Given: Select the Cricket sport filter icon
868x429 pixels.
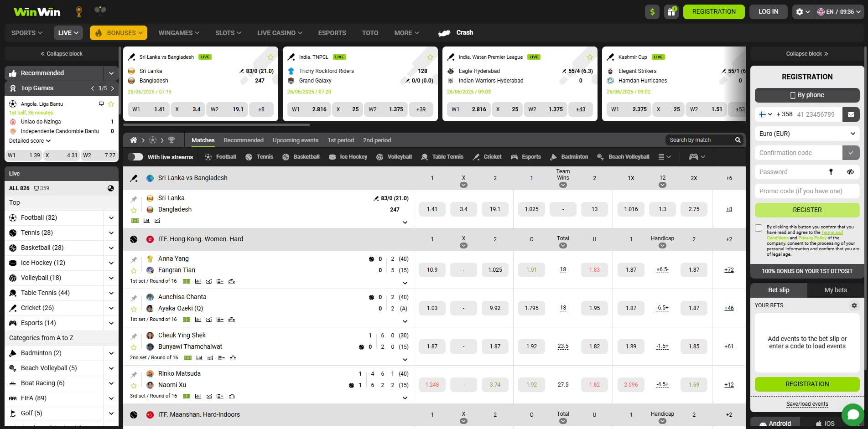Looking at the screenshot, I should pos(476,157).
